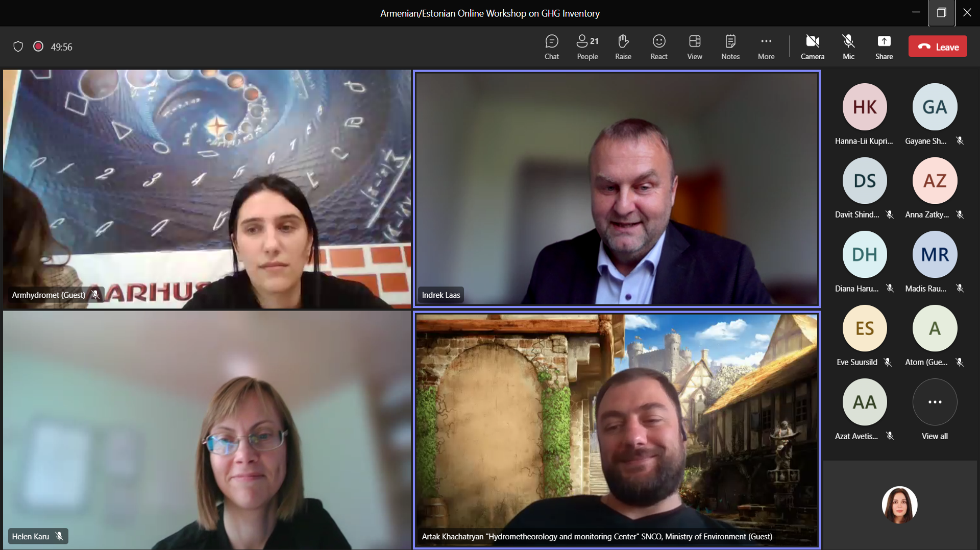Screen dimensions: 980x550
Task: Raise your hand in the meeting
Action: coord(623,47)
